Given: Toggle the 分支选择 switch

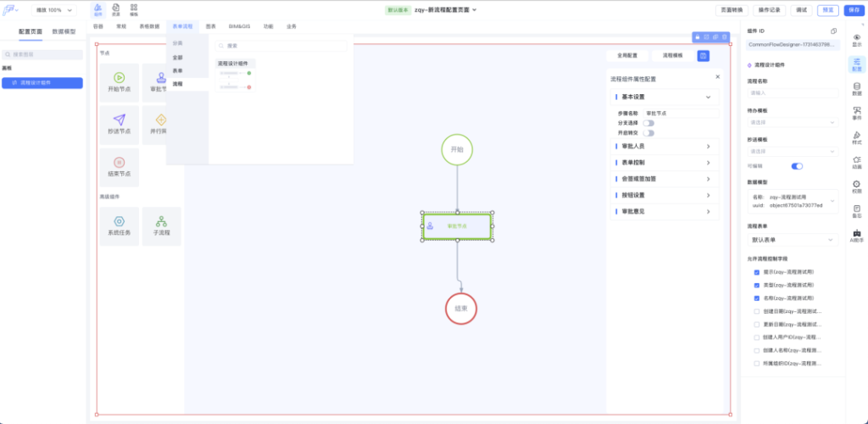Looking at the screenshot, I should 648,123.
